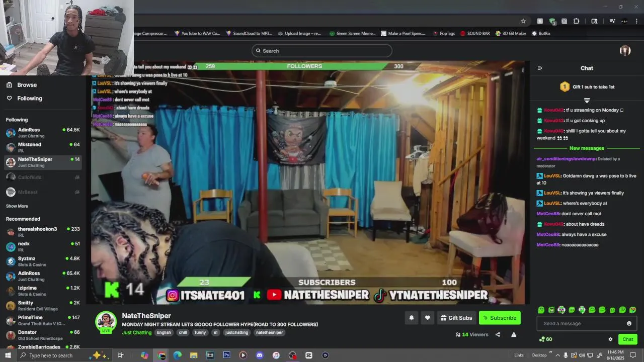Image resolution: width=644 pixels, height=362 pixels.
Task: Bookmark this page with the star icon
Action: (x=523, y=21)
